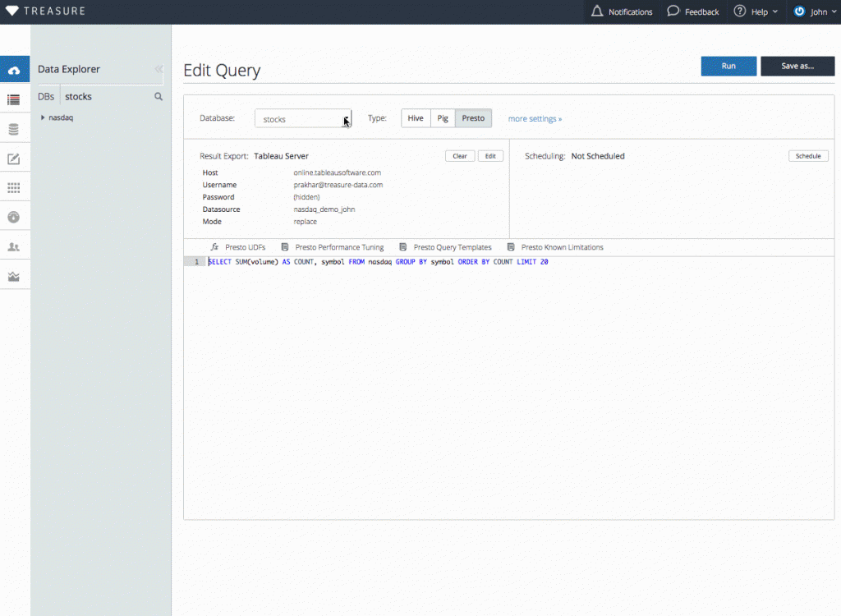This screenshot has height=616, width=841.
Task: Open the chart sidebar icon
Action: pyautogui.click(x=14, y=276)
